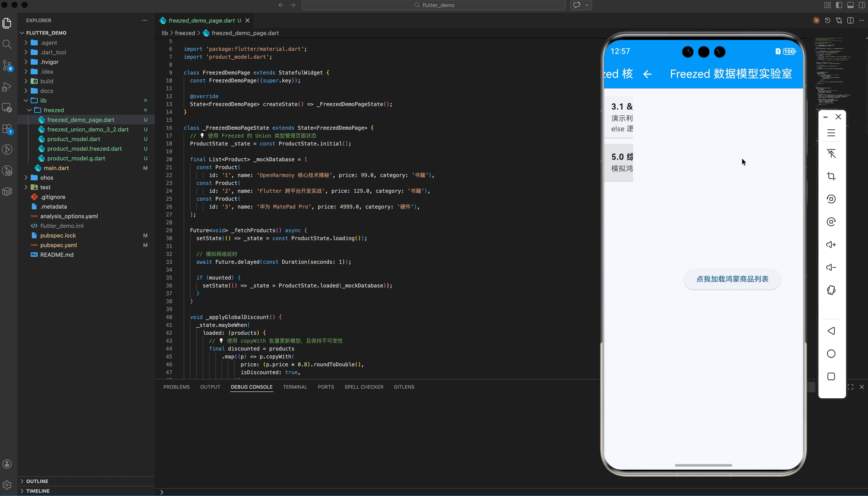Expand the ohos folder
This screenshot has width=868, height=496.
coord(46,177)
